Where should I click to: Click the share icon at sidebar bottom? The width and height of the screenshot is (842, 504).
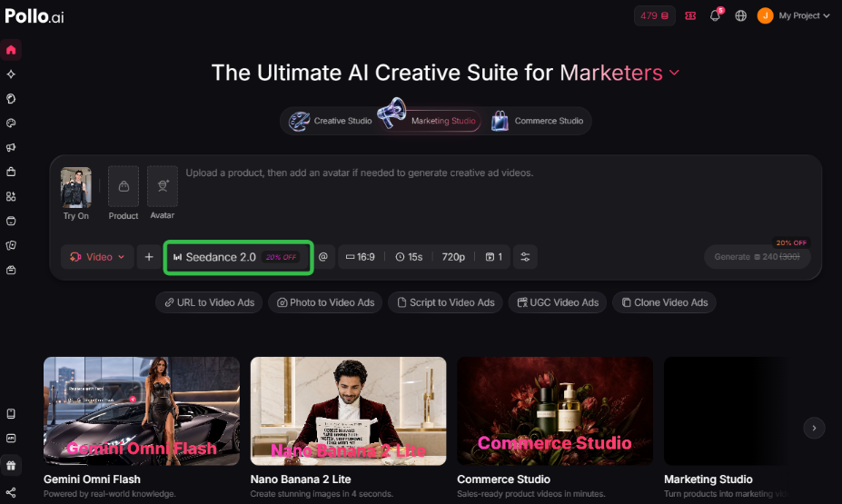pyautogui.click(x=11, y=492)
